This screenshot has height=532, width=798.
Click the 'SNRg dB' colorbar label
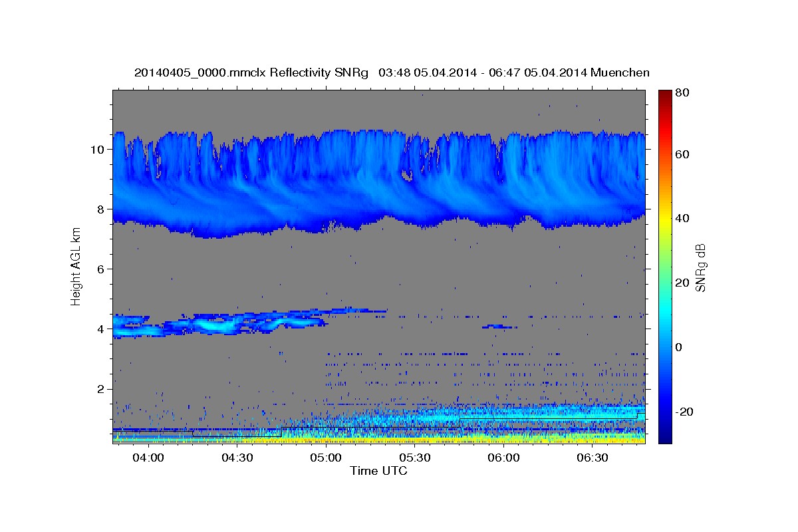[700, 267]
